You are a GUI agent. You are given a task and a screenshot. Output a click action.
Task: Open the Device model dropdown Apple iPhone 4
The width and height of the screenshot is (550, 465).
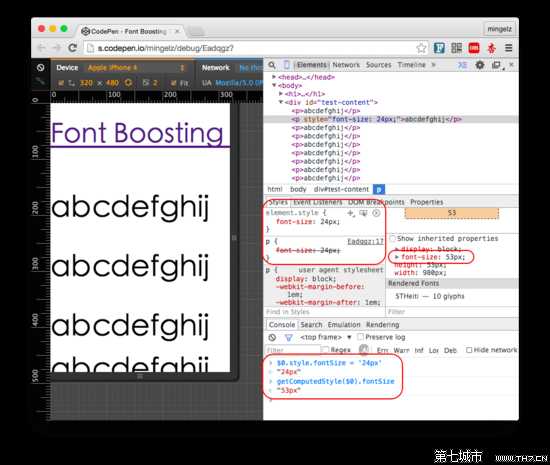137,68
